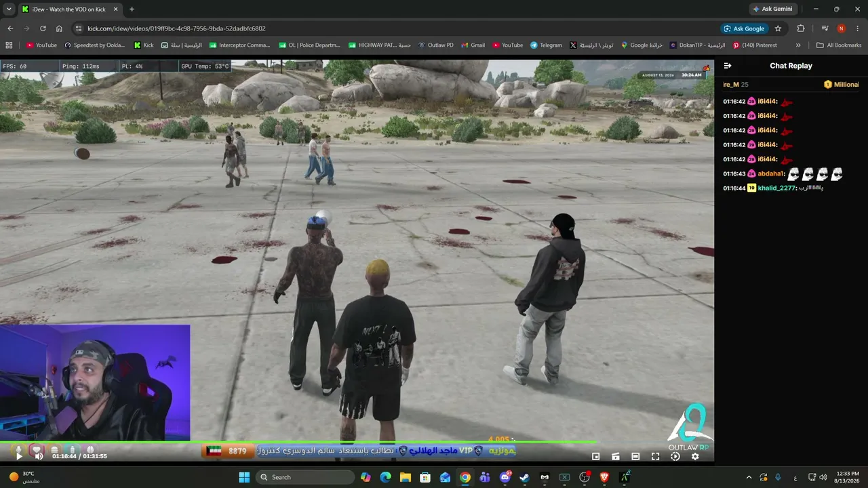Image resolution: width=868 pixels, height=488 pixels.
Task: Collapse the Chat Replay panel
Action: [x=728, y=66]
